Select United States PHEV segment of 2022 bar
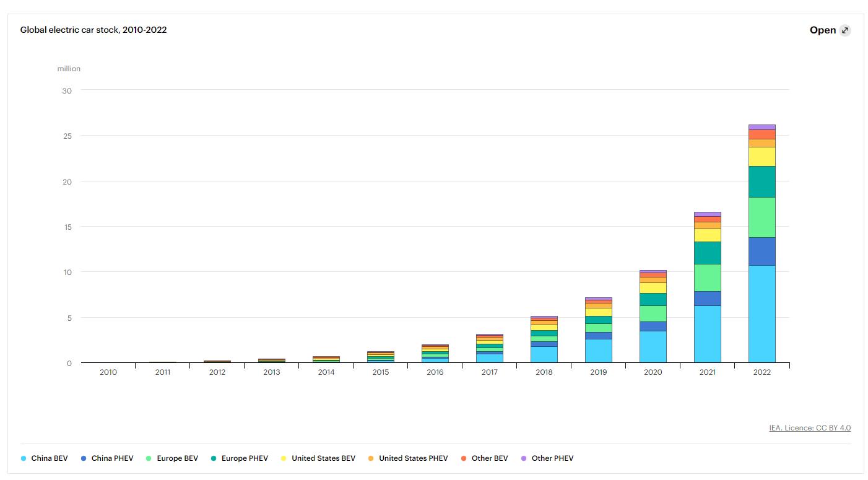The width and height of the screenshot is (868, 480). [x=762, y=143]
